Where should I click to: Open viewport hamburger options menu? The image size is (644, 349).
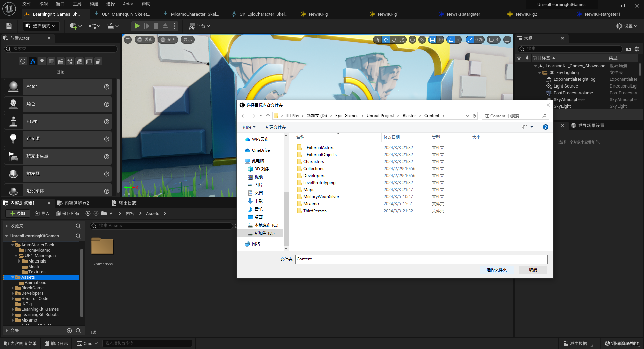point(128,40)
